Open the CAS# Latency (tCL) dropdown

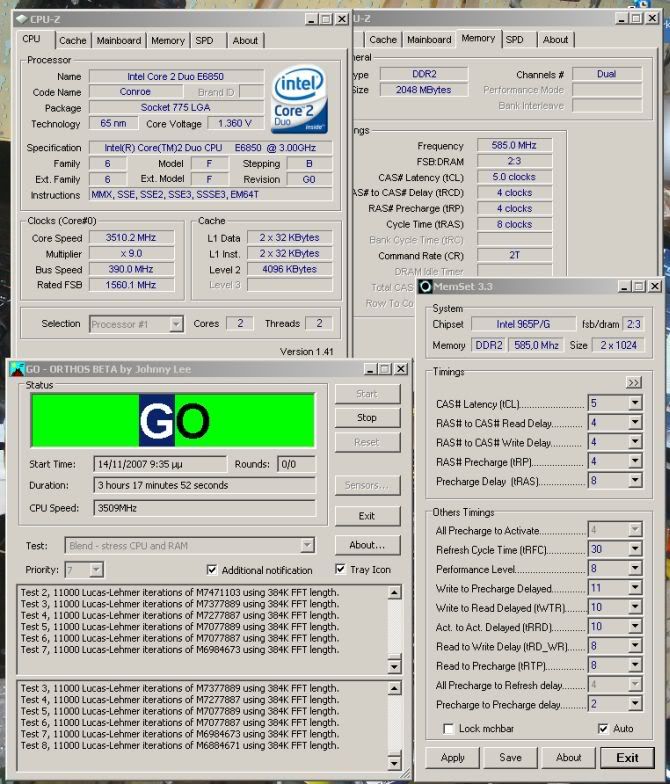coord(634,403)
